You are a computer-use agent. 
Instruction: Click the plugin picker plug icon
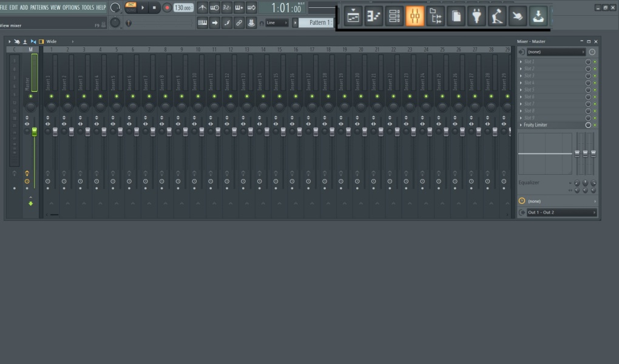click(x=477, y=16)
